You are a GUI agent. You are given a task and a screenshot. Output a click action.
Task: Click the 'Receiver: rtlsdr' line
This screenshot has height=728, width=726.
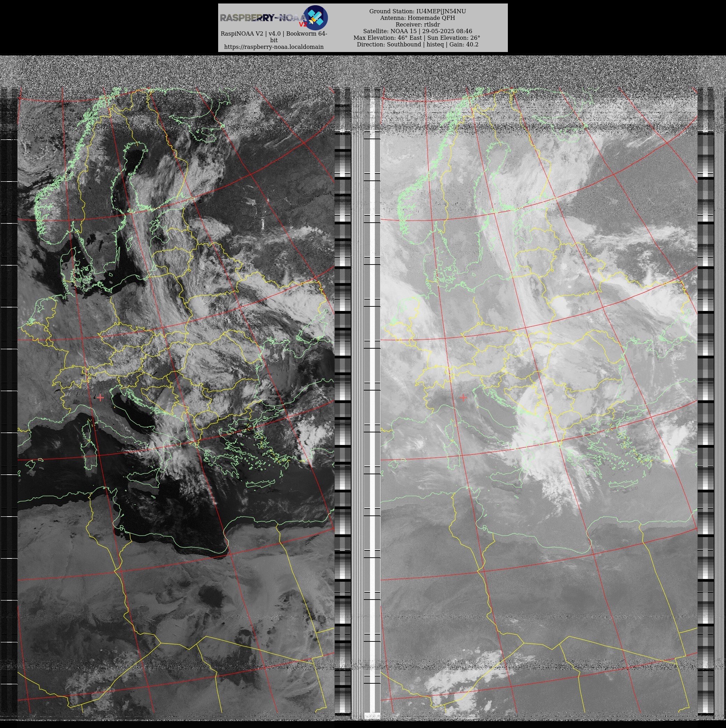point(417,24)
